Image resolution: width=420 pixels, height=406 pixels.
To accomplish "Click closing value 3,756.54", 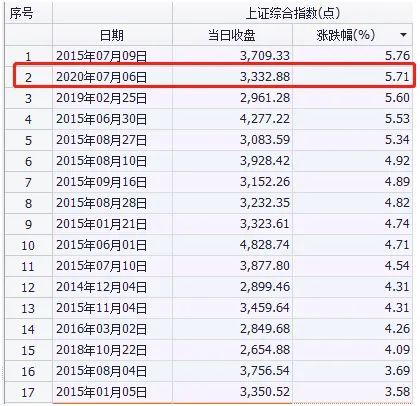I will (x=265, y=371).
